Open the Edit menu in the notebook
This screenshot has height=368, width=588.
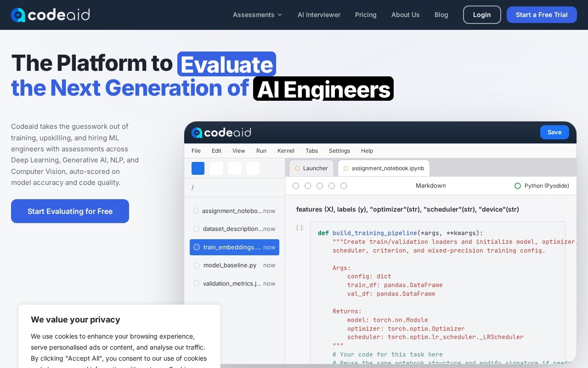click(216, 151)
